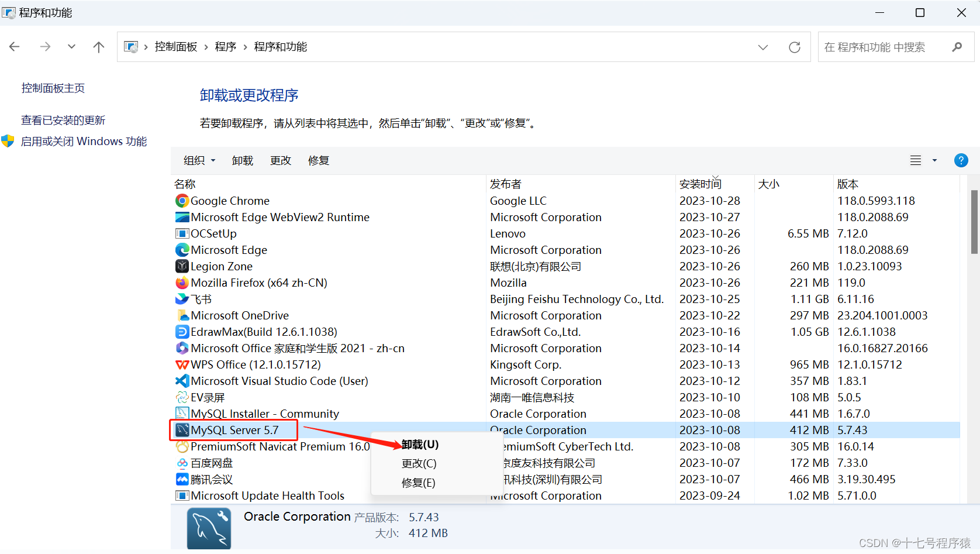Image resolution: width=980 pixels, height=554 pixels.
Task: Click the 百度网盘 icon
Action: coord(182,463)
